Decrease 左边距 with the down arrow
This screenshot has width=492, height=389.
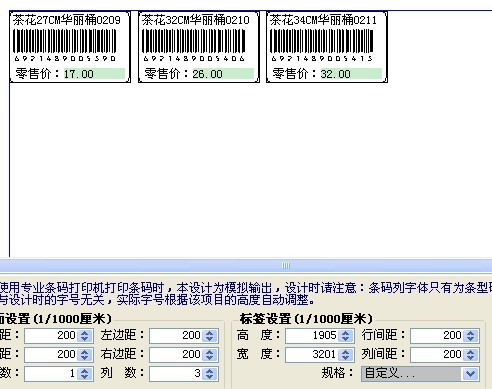[209, 339]
